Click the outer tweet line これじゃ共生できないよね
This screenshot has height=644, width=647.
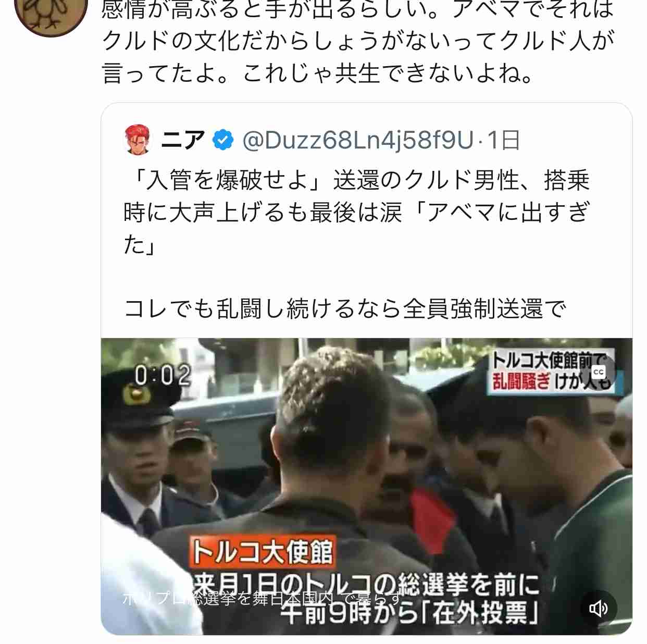(x=318, y=73)
